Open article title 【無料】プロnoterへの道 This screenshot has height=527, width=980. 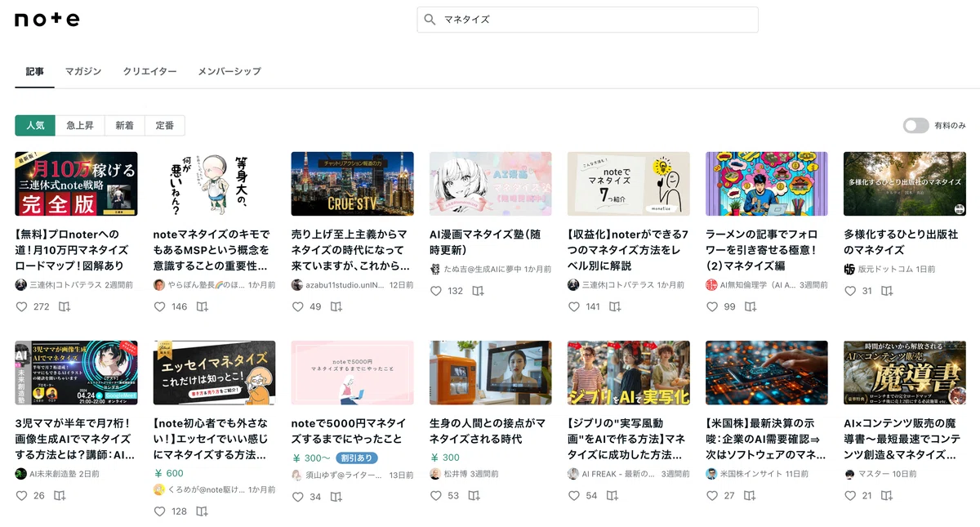pyautogui.click(x=75, y=250)
